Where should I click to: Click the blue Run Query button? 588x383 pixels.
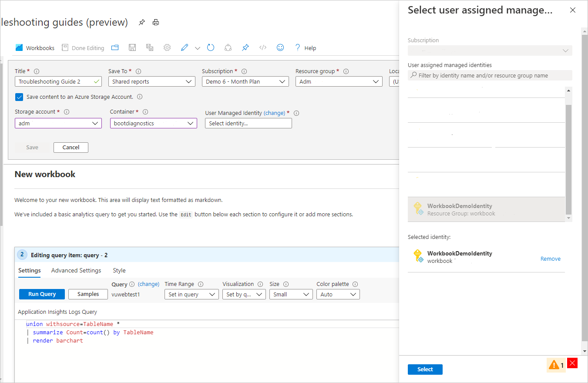pos(42,294)
